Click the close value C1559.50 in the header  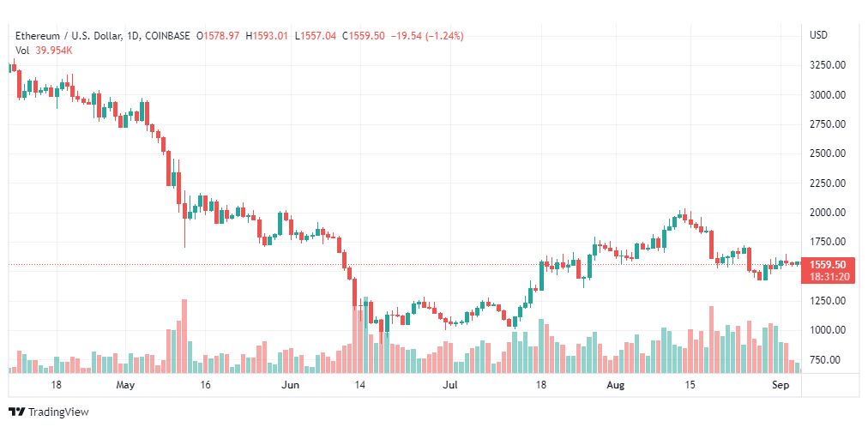(x=363, y=36)
